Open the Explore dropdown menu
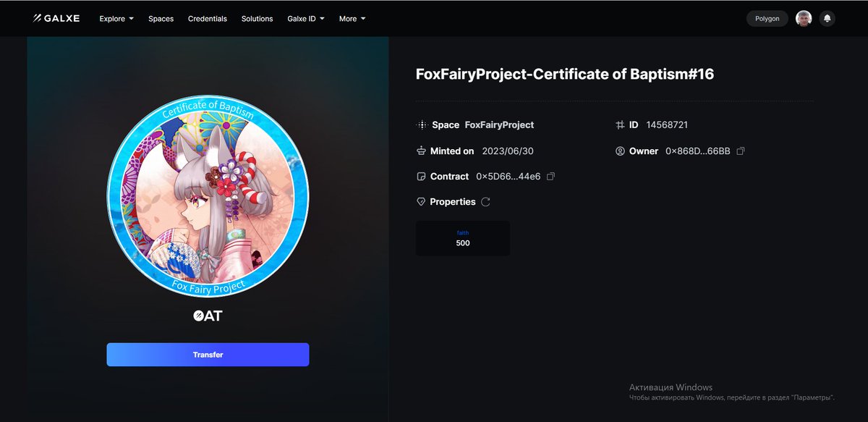Image resolution: width=868 pixels, height=422 pixels. pyautogui.click(x=116, y=19)
